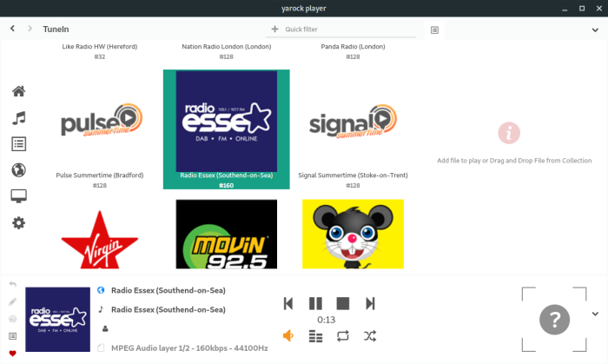Toggle shuffle mode
608x364 pixels.
[370, 335]
